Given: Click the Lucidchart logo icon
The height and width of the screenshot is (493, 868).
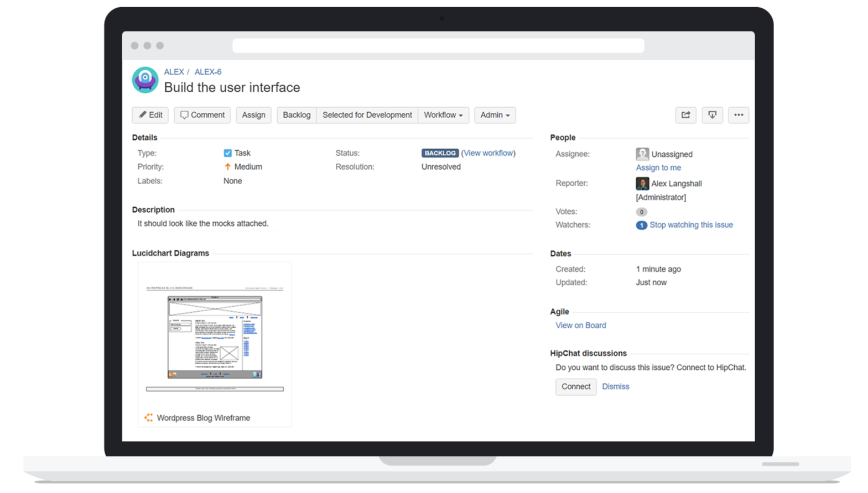Looking at the screenshot, I should pyautogui.click(x=148, y=418).
